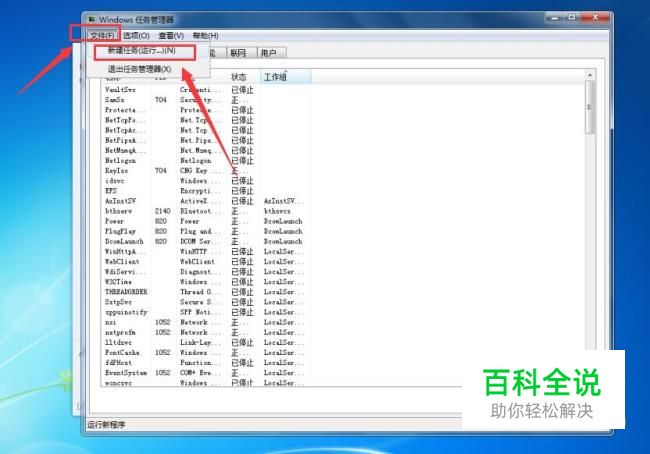The height and width of the screenshot is (454, 650).
Task: Click the WinHTTP description cell
Action: pos(201,252)
